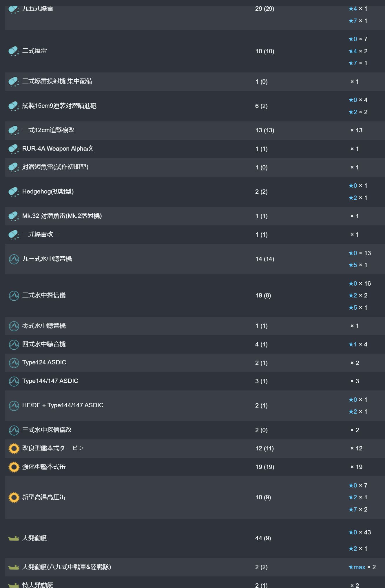This screenshot has height=588, width=385.
Task: Click the ★max × 2 improvement label
Action: coord(362,567)
